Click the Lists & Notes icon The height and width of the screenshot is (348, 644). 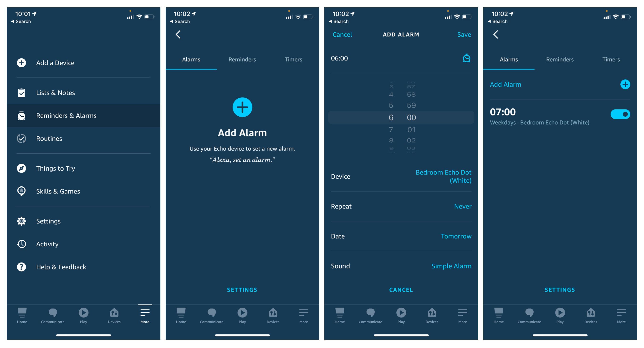pos(22,93)
